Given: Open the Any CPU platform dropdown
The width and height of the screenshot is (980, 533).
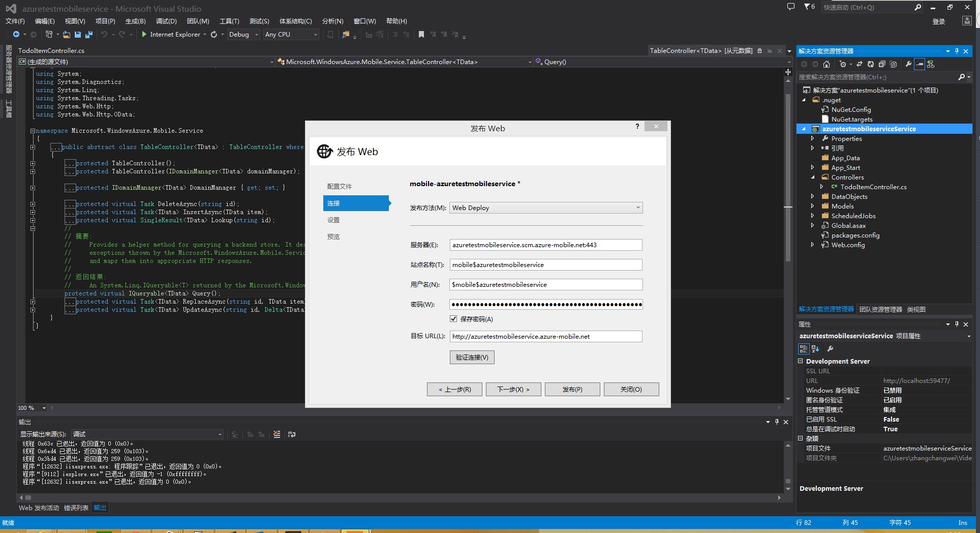Looking at the screenshot, I should click(x=291, y=35).
